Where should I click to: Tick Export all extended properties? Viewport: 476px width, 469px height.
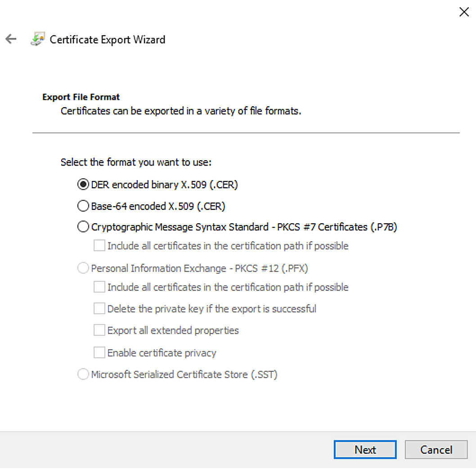(99, 330)
